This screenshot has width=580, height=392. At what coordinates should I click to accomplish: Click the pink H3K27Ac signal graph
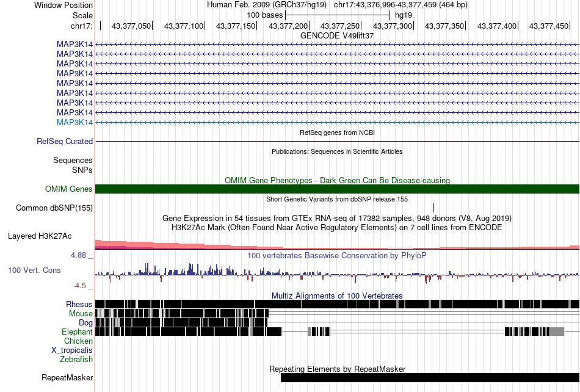click(337, 245)
